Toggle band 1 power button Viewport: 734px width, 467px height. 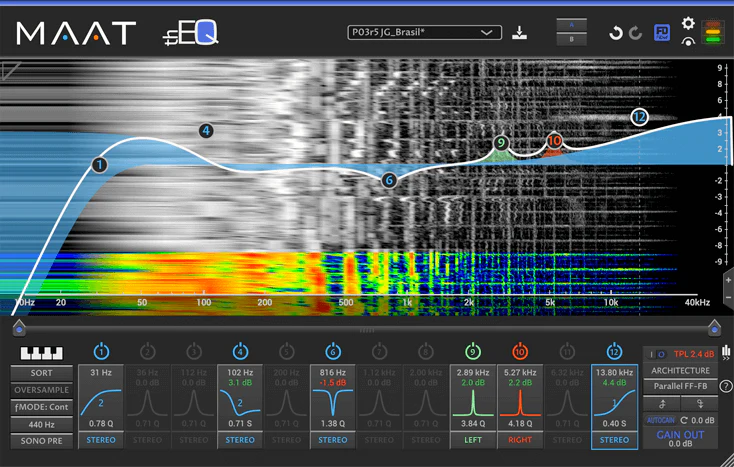click(101, 351)
